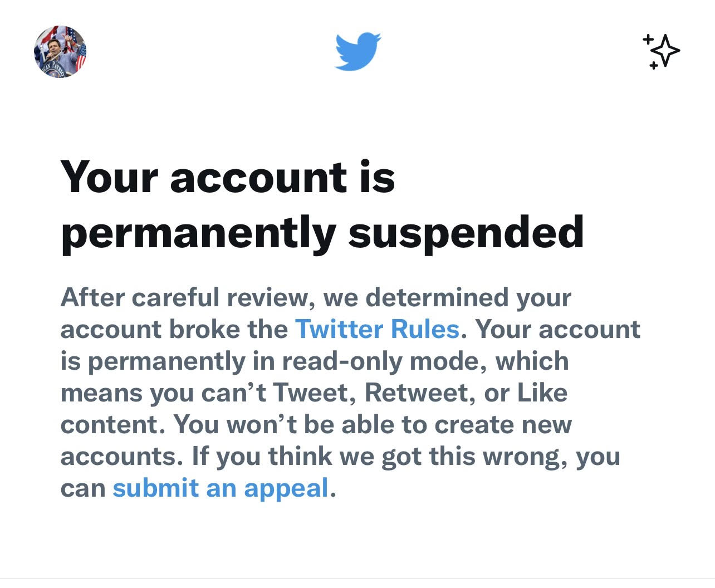Open the Twitter Rules link
This screenshot has width=715, height=588.
click(x=377, y=329)
